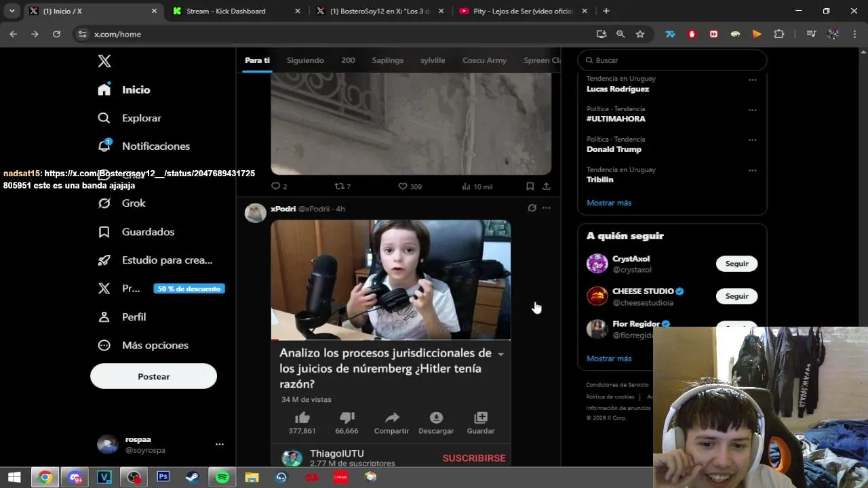Switch to sylville tab
Screen dimensions: 868x488
(x=433, y=60)
